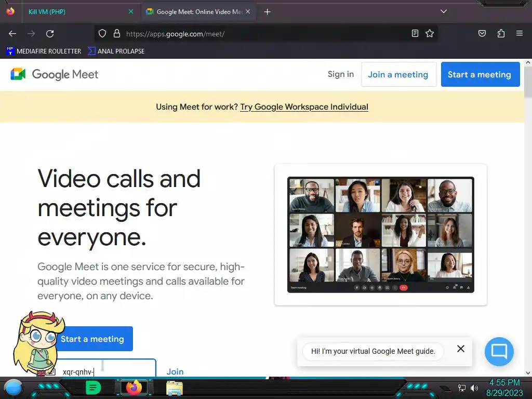
Task: Click the Hi! I'm your virtual guide message
Action: (x=373, y=352)
